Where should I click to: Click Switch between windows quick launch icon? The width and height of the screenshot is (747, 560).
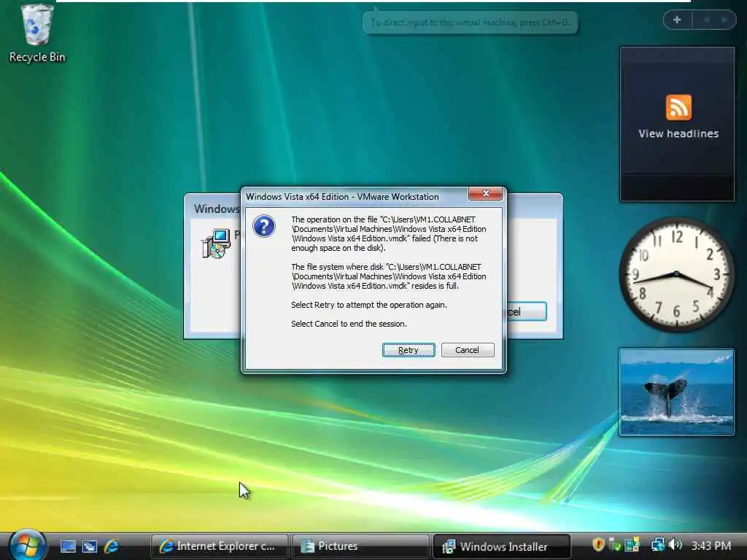click(x=90, y=546)
